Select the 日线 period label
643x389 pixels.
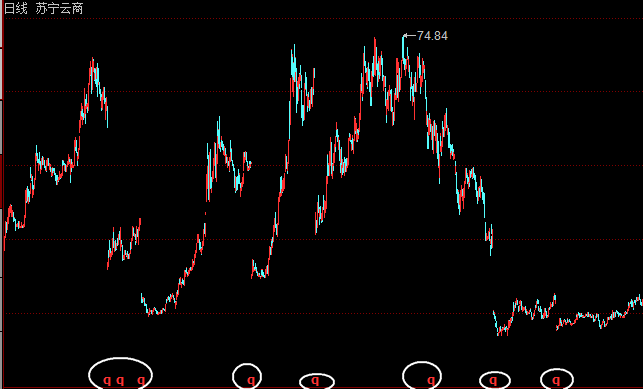[x=16, y=8]
